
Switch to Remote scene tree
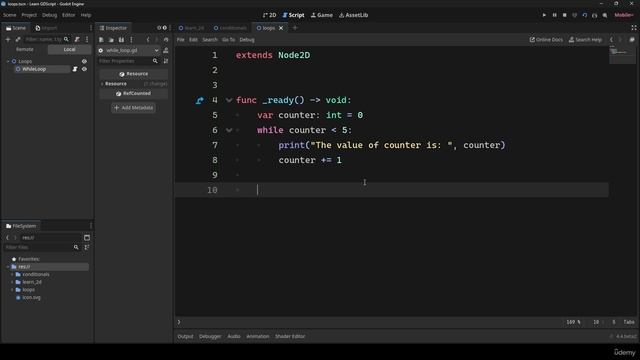24,49
